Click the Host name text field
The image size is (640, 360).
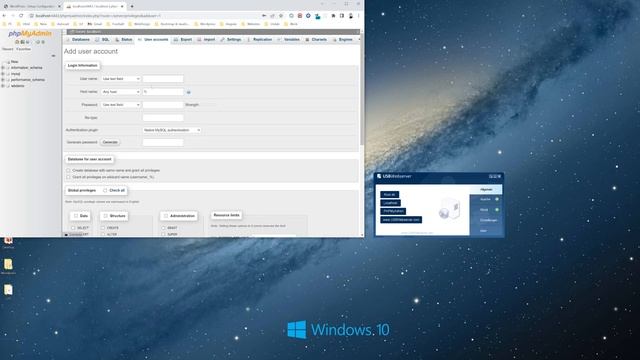[x=163, y=92]
